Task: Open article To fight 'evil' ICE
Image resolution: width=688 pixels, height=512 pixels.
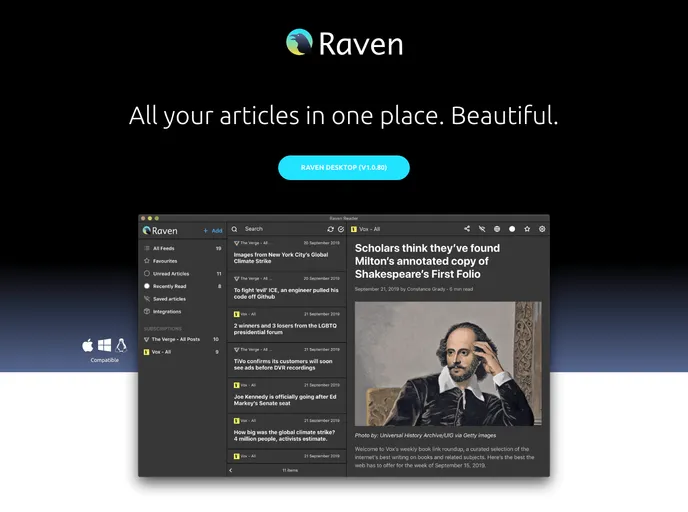Action: coord(287,290)
